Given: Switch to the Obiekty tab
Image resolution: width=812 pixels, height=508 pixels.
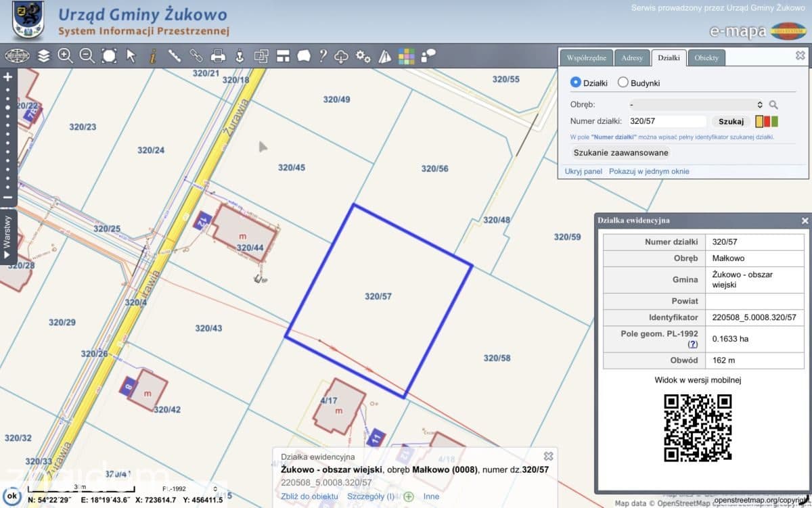Looking at the screenshot, I should tap(706, 58).
